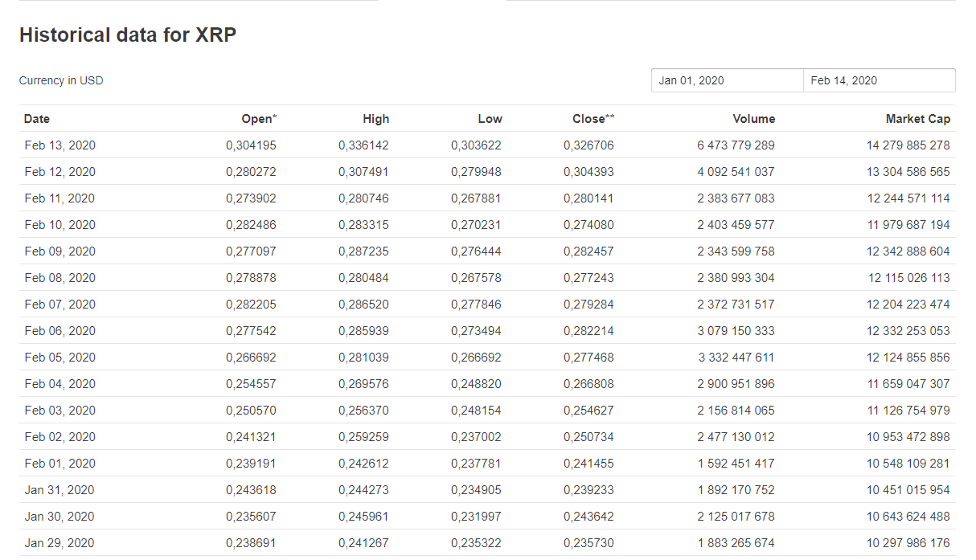Click the volume value 4 092 541 037
Viewport: 976px width, 560px height.
pyautogui.click(x=736, y=172)
